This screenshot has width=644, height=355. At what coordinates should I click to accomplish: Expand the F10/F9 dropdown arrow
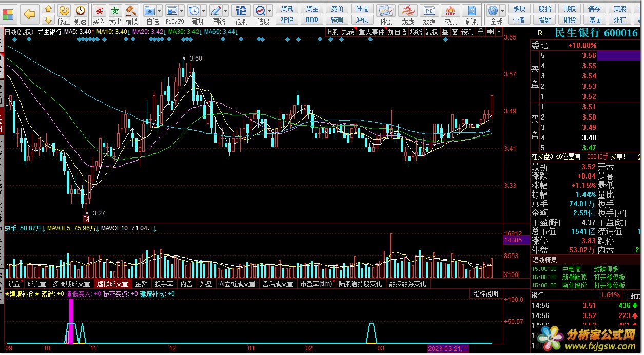tap(181, 11)
